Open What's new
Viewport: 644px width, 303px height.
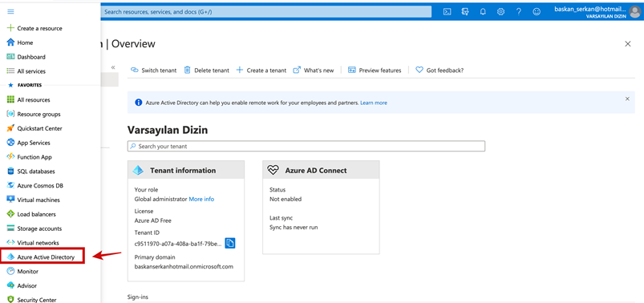(x=314, y=71)
